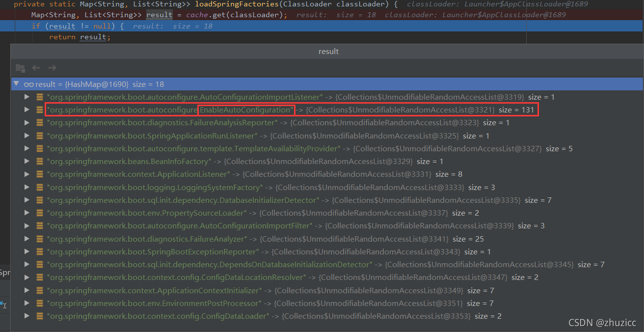Select the TemplateAvailabilityProvider row text
644x332 pixels.
[x=310, y=148]
